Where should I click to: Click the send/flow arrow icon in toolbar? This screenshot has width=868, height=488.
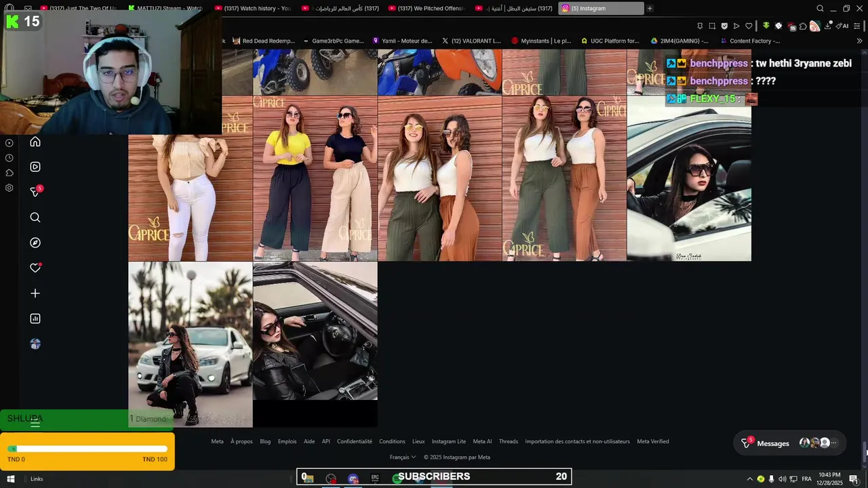pyautogui.click(x=736, y=26)
